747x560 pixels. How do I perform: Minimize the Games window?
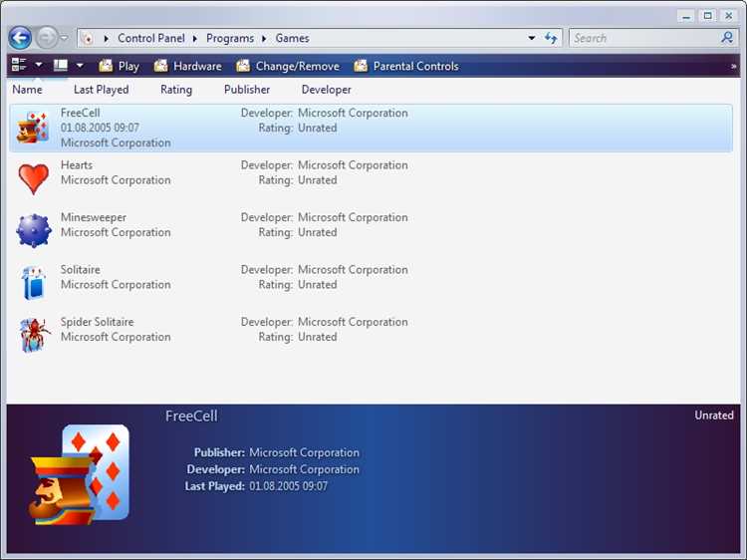686,16
